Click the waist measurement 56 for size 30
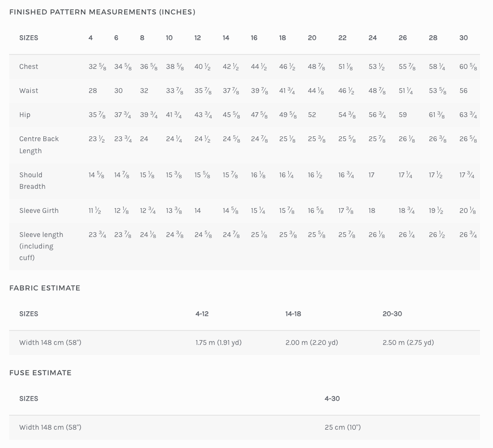The width and height of the screenshot is (493, 448). point(464,91)
